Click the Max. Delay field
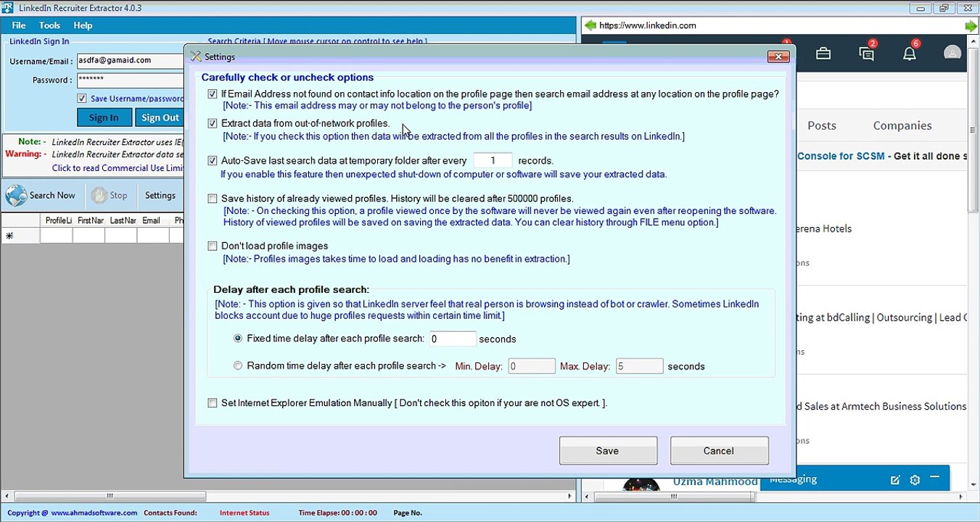 coord(639,366)
